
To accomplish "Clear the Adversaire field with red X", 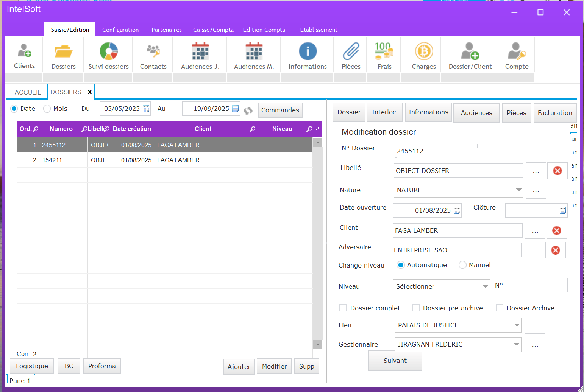I will [x=555, y=250].
